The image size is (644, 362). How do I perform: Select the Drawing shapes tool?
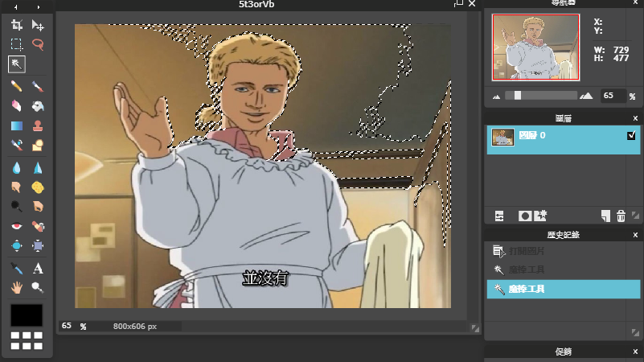[x=38, y=145]
